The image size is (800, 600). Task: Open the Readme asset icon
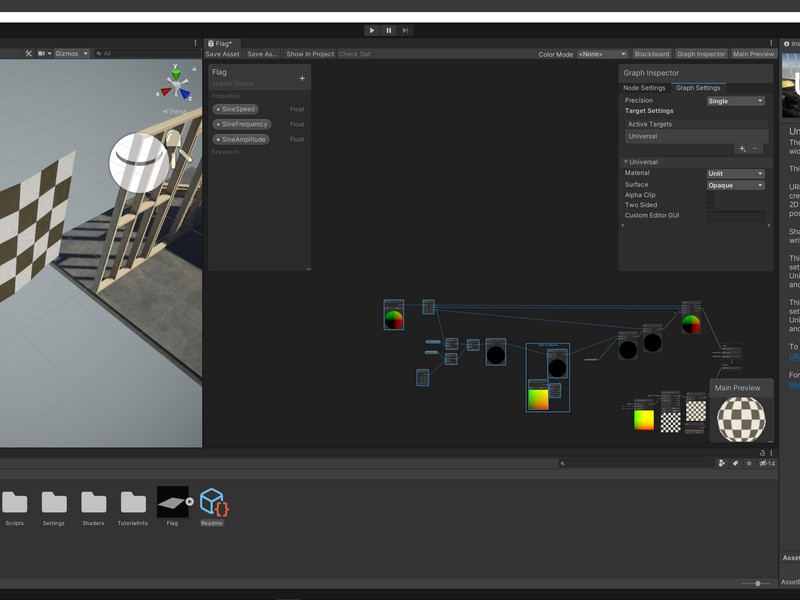[212, 502]
